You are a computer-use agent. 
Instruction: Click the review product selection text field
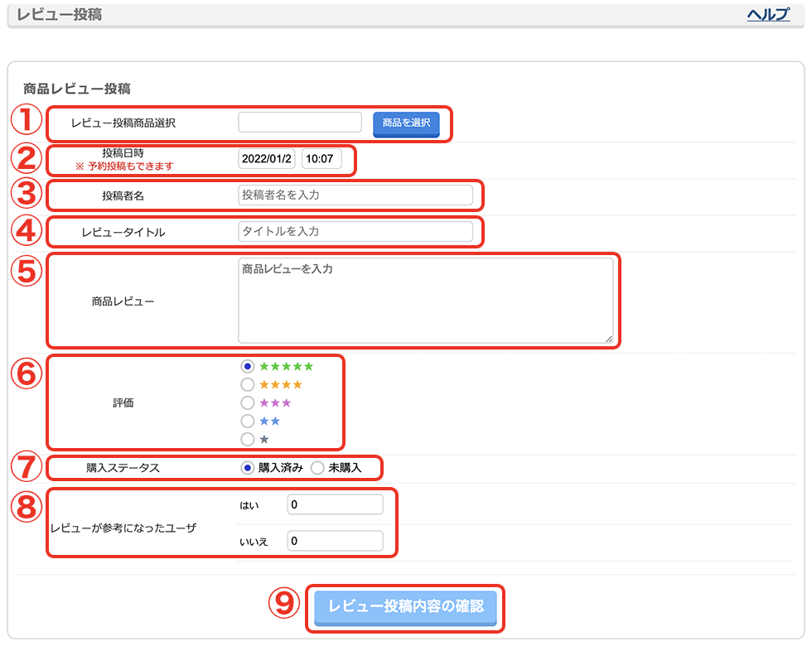(300, 123)
